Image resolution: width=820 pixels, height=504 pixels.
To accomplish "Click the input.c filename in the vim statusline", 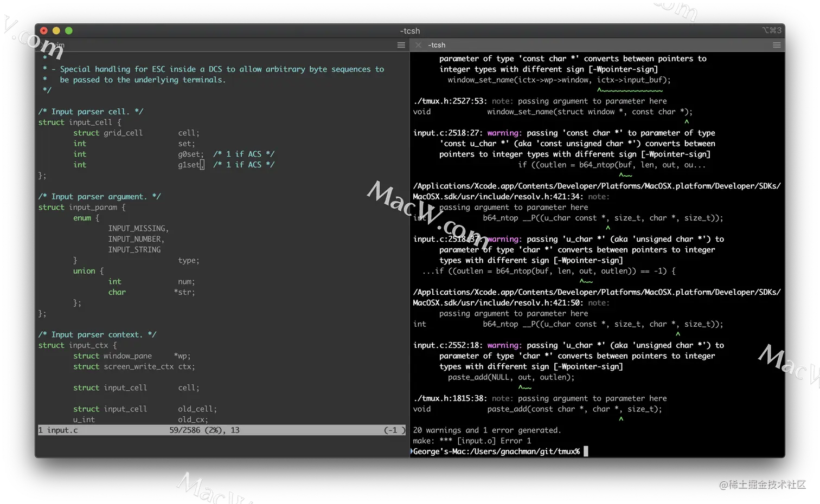I will pyautogui.click(x=62, y=430).
